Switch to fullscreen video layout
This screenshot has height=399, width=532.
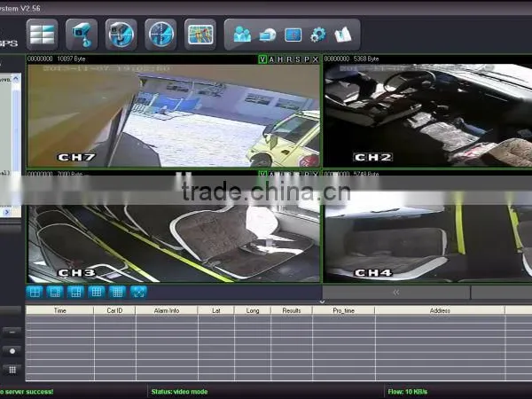pos(138,292)
